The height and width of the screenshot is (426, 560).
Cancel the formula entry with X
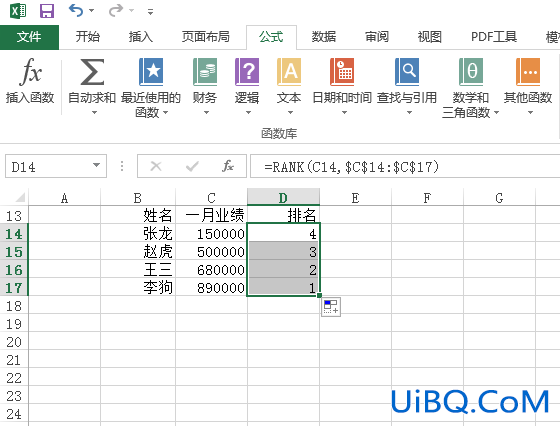156,166
